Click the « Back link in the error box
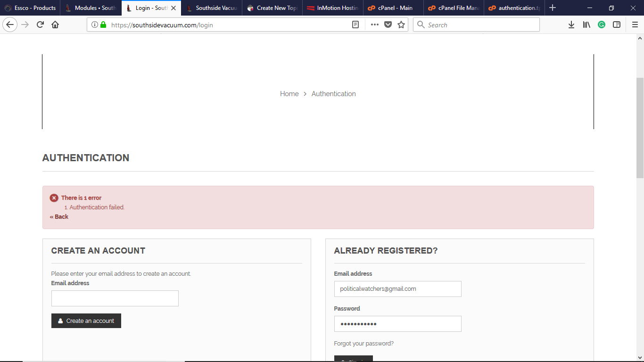The height and width of the screenshot is (362, 644). 59,217
